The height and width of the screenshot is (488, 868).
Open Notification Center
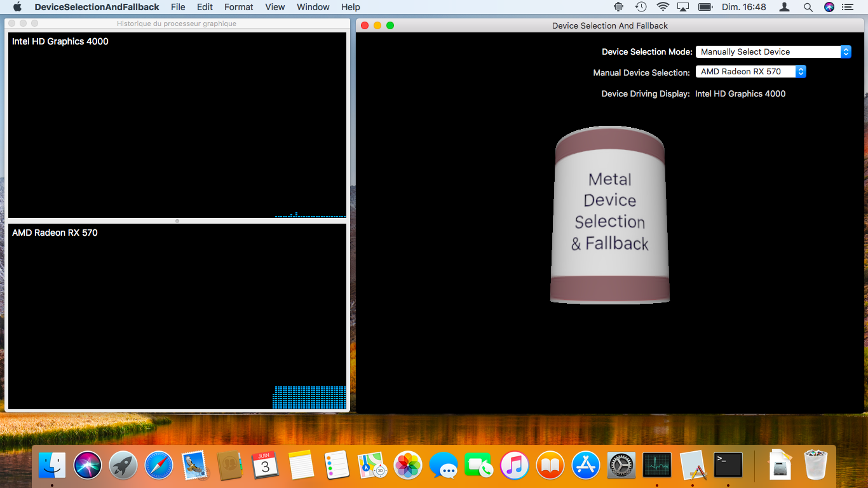click(x=847, y=7)
